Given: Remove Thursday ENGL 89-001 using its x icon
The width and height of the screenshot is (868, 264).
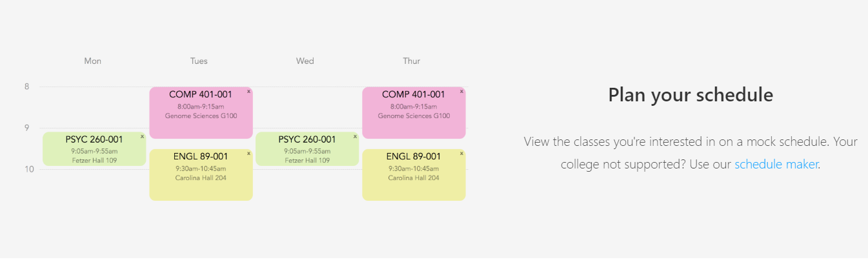Looking at the screenshot, I should click(x=461, y=154).
